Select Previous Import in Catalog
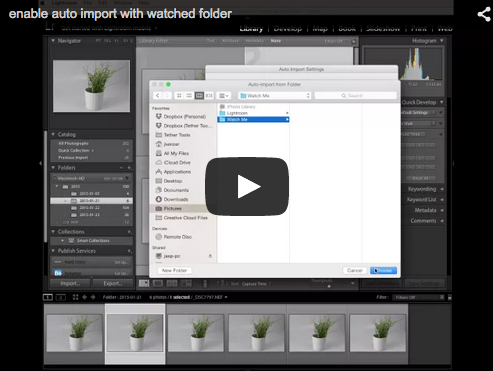Viewport: 493px width, 371px height. pyautogui.click(x=91, y=158)
